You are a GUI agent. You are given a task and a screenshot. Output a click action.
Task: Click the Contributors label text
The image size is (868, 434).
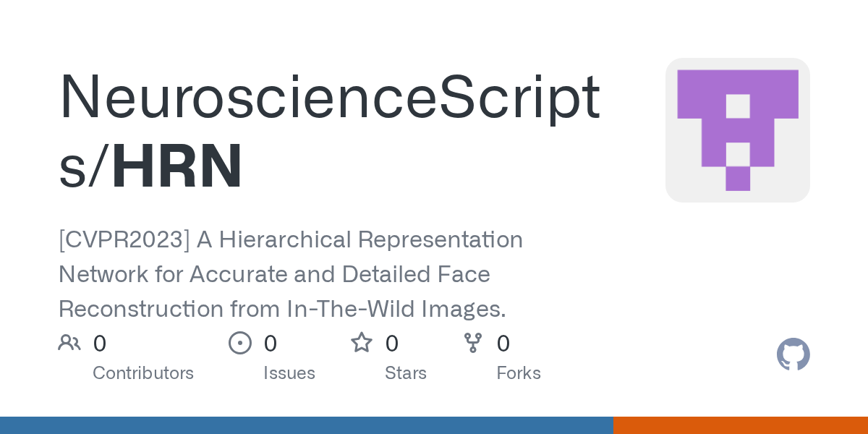143,373
